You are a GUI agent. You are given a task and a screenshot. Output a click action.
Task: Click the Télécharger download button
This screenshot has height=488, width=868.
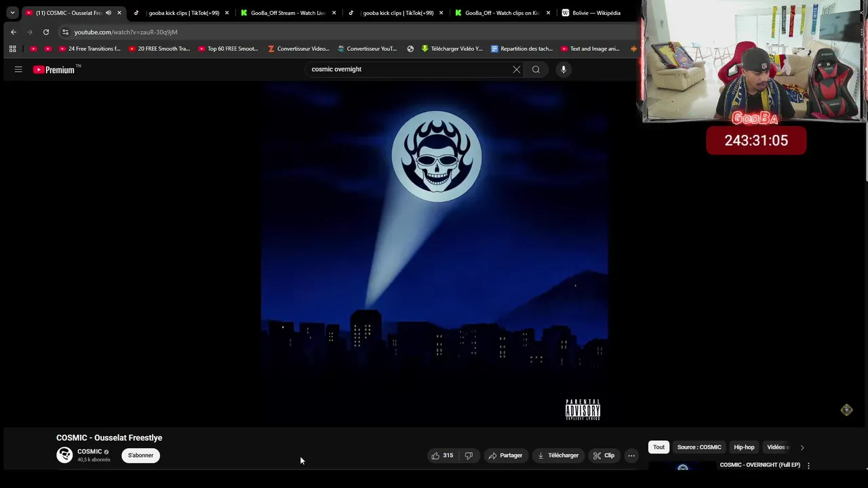(558, 455)
